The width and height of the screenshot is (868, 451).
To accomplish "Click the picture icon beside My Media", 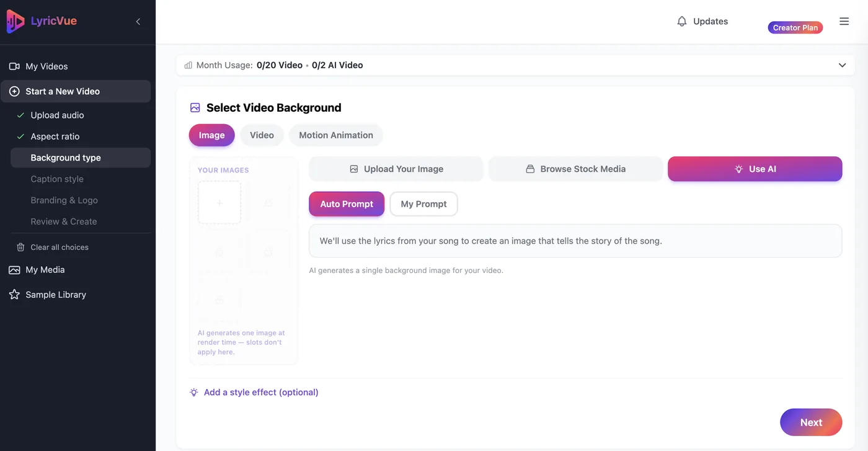I will click(x=14, y=270).
